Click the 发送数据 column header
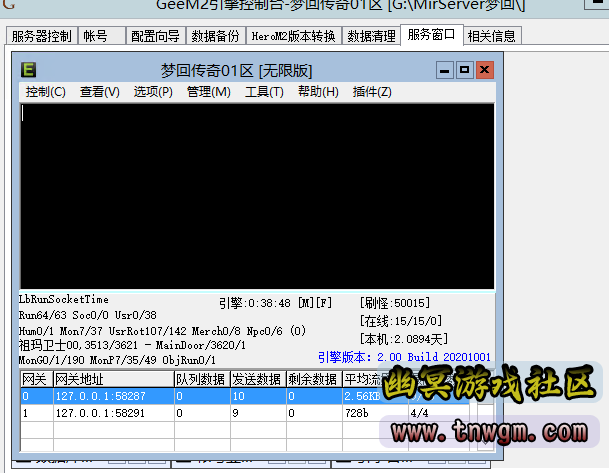Viewport: 609px width, 473px height. coord(258,379)
